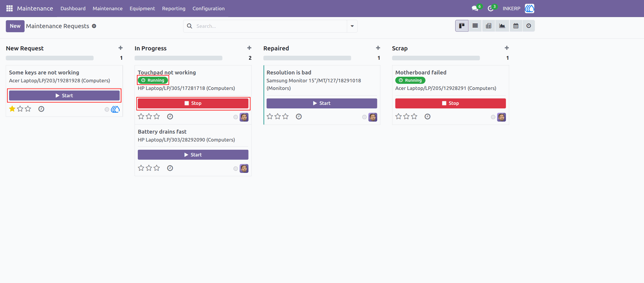
Task: Open the Equipment menu
Action: point(142,8)
